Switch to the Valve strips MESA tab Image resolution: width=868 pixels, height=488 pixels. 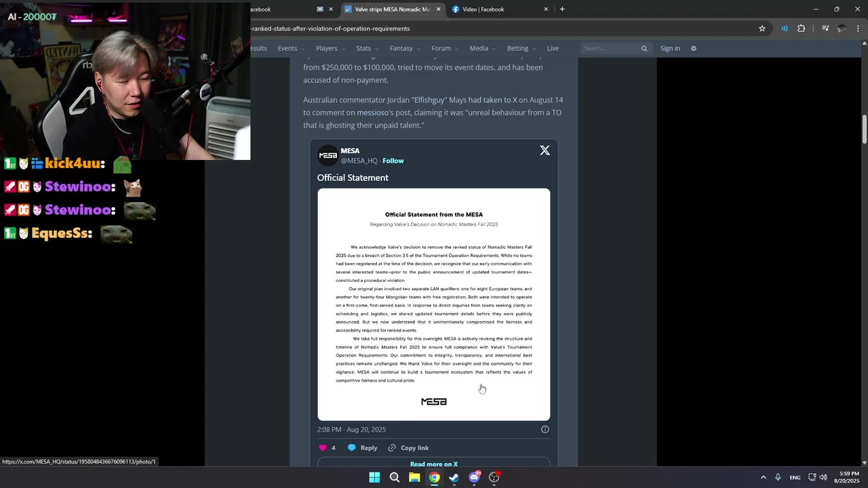(392, 9)
